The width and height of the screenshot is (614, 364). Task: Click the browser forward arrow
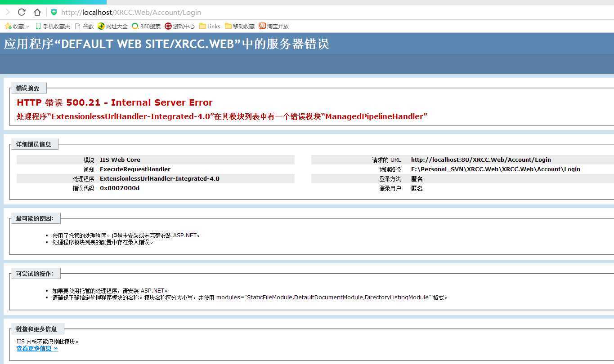[8, 12]
